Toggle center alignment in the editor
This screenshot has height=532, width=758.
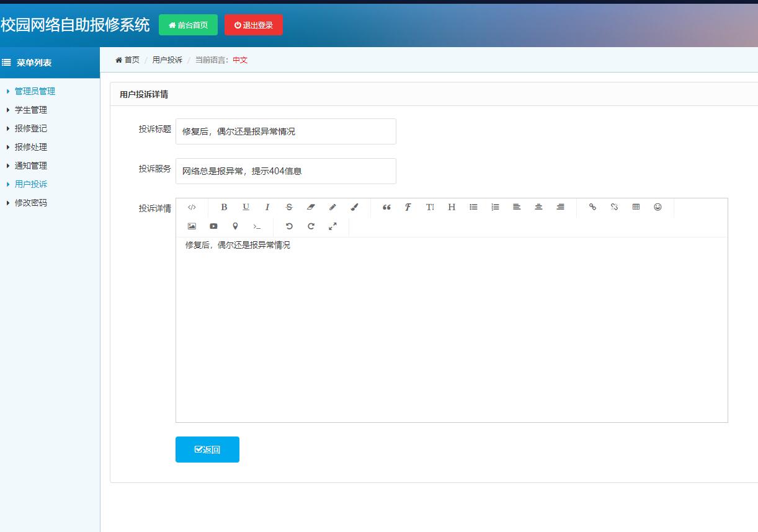point(538,207)
